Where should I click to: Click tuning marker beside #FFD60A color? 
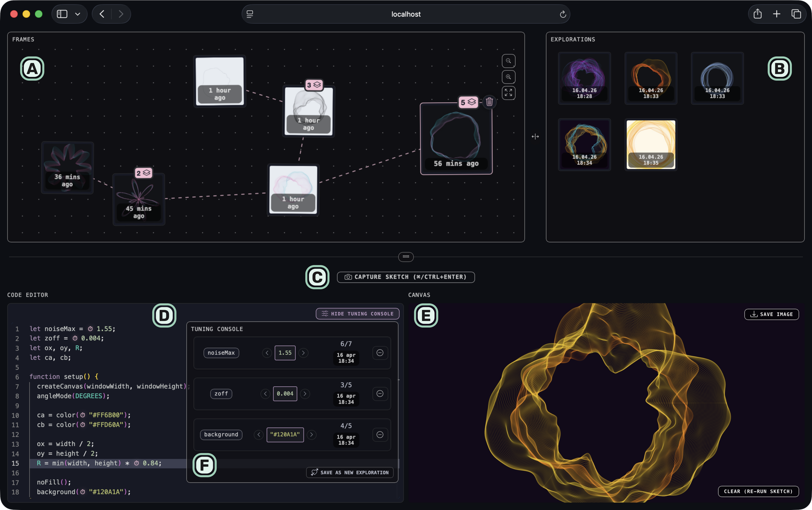[x=83, y=425]
